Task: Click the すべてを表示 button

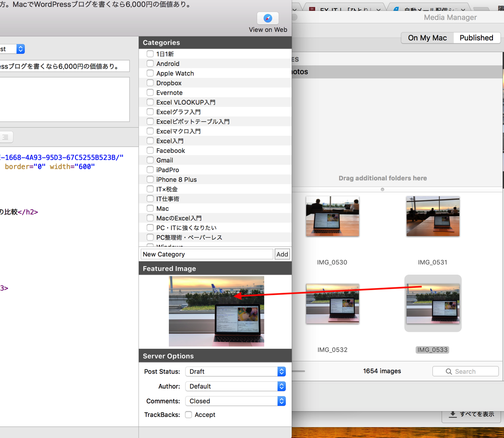Action: [472, 414]
